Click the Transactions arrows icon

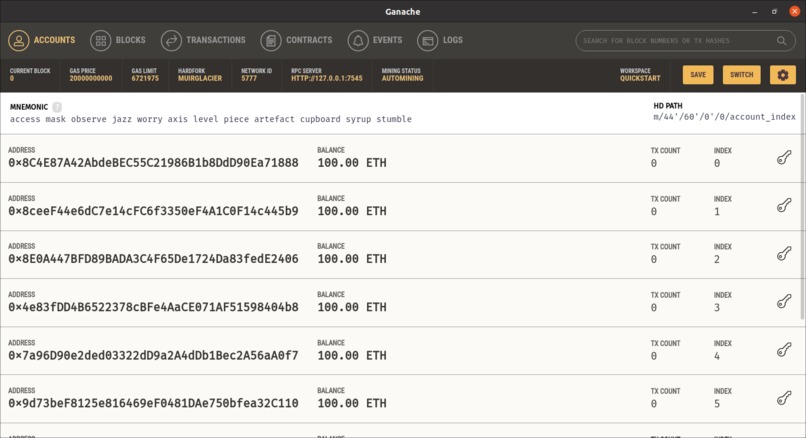[171, 41]
